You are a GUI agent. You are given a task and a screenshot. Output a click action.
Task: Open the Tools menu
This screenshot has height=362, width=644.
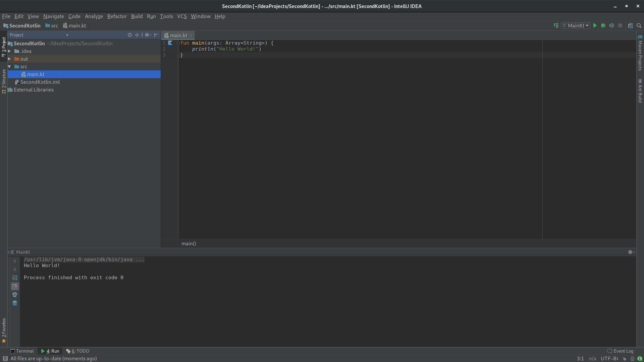166,16
